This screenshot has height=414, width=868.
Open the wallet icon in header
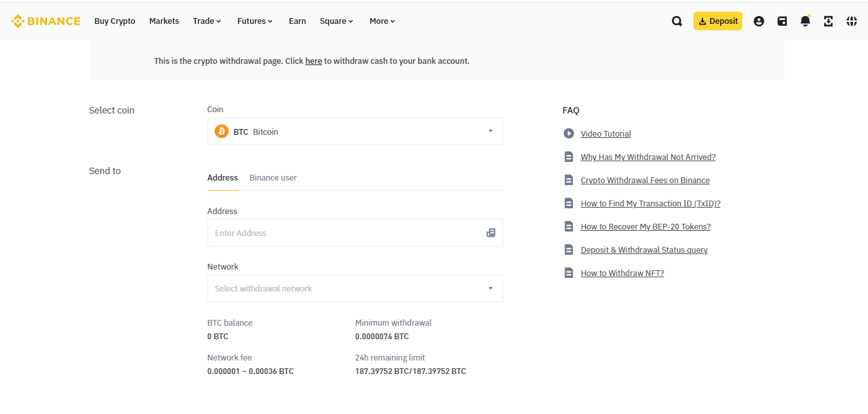pyautogui.click(x=782, y=21)
